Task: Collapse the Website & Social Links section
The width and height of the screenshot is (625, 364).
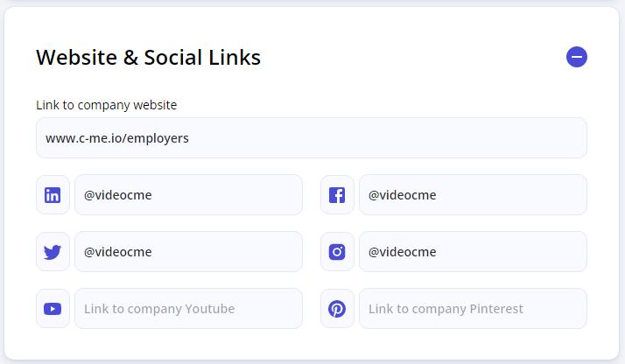Action: 576,57
